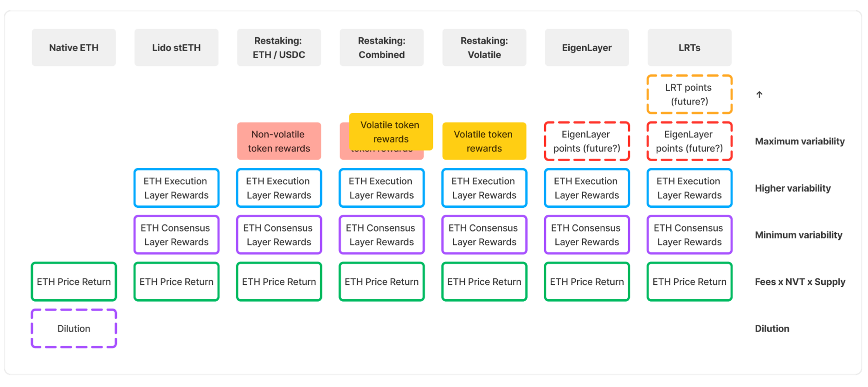Viewport: 868px width, 387px height.
Task: Select the LRTs column header
Action: (689, 47)
